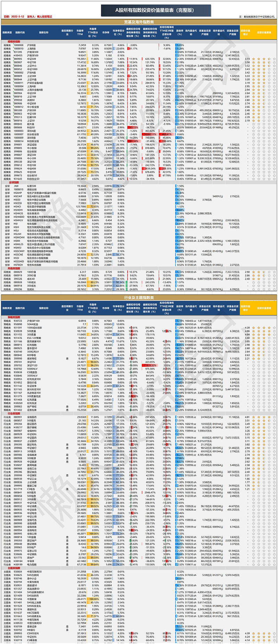Image resolution: width=278 pixels, height=644 pixels.
Task: Click the index code HSHKBIO
Action: coord(19,217)
